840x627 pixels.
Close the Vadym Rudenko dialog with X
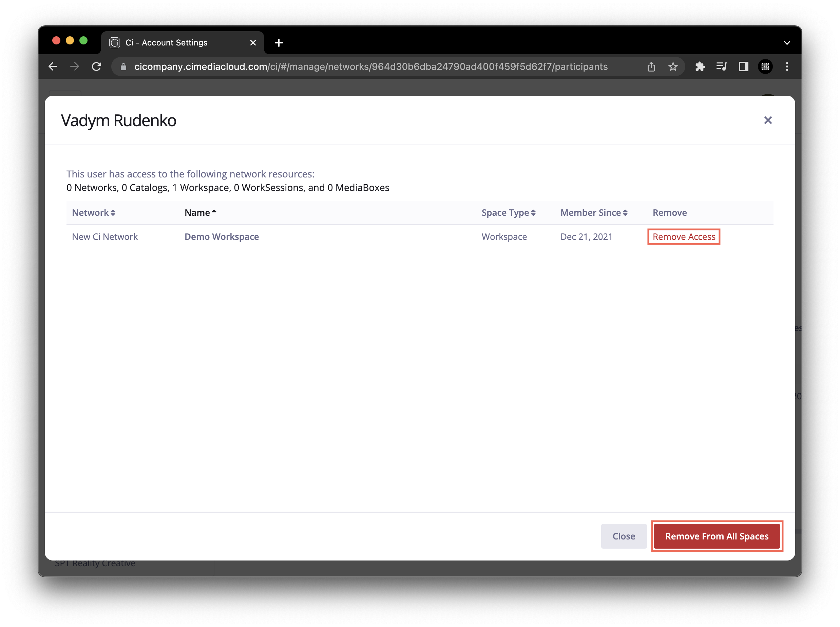[767, 120]
